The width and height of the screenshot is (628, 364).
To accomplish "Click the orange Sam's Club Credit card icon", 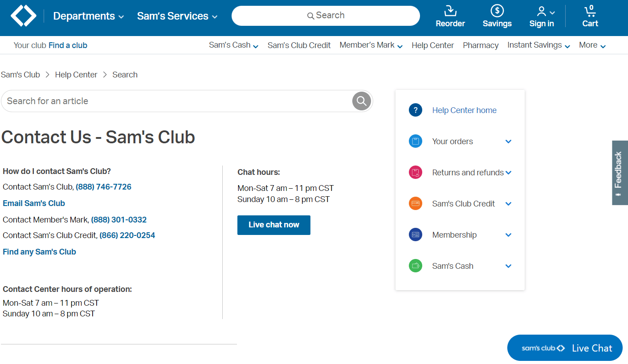I will click(x=416, y=204).
